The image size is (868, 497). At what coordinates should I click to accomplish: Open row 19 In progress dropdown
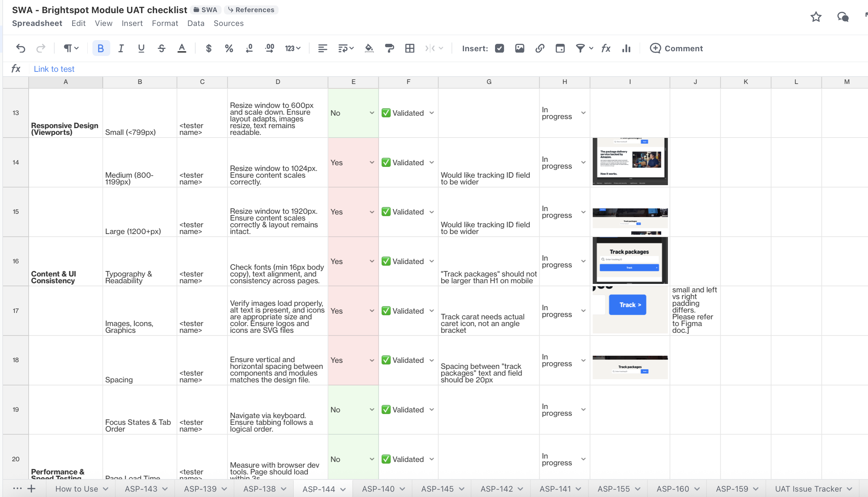[x=583, y=410]
